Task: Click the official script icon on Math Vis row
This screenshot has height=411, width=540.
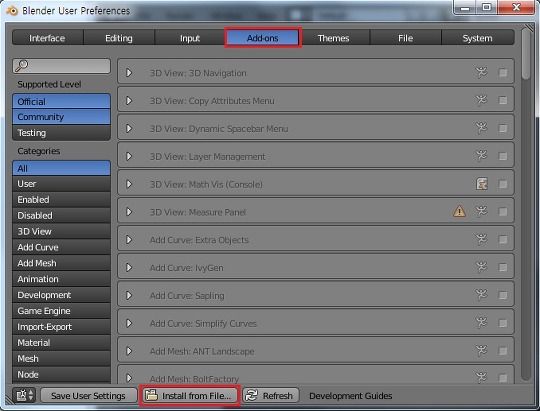Action: click(481, 184)
